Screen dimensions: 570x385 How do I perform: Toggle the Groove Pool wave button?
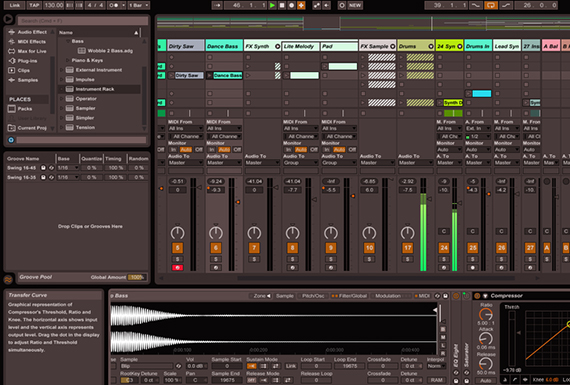8,279
